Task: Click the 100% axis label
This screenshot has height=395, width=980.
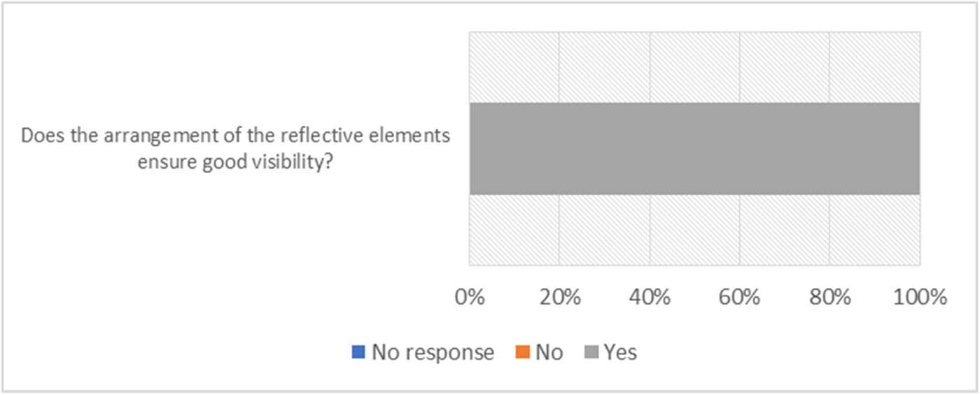Action: coord(920,297)
